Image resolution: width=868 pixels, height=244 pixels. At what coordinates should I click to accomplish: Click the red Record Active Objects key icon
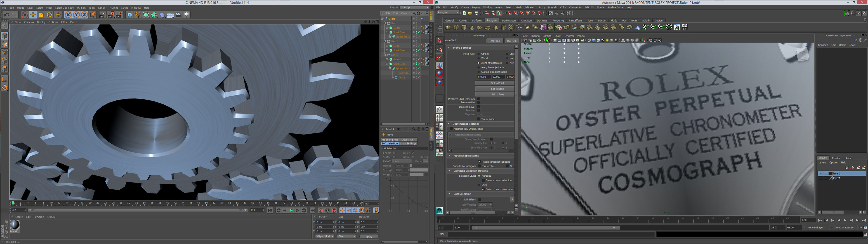321,210
